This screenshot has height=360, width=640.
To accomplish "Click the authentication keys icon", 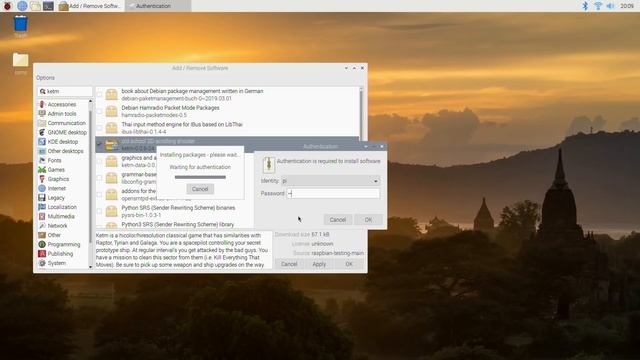I will (269, 164).
